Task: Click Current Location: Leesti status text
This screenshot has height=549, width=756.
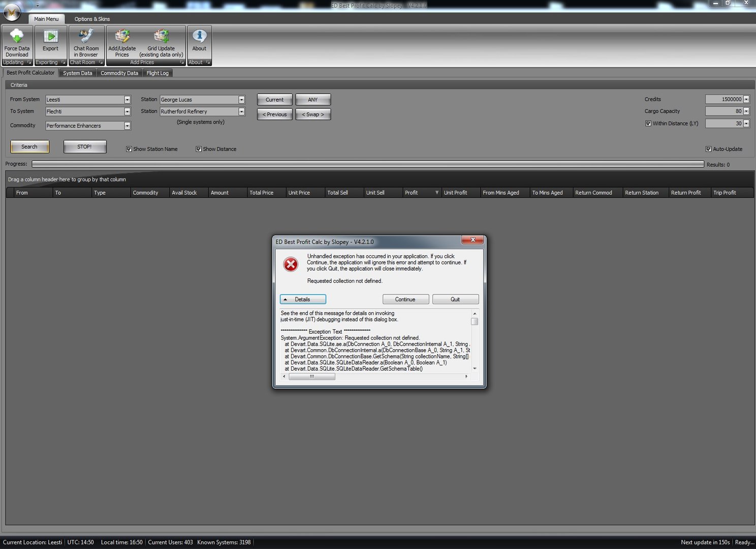Action: (33, 542)
